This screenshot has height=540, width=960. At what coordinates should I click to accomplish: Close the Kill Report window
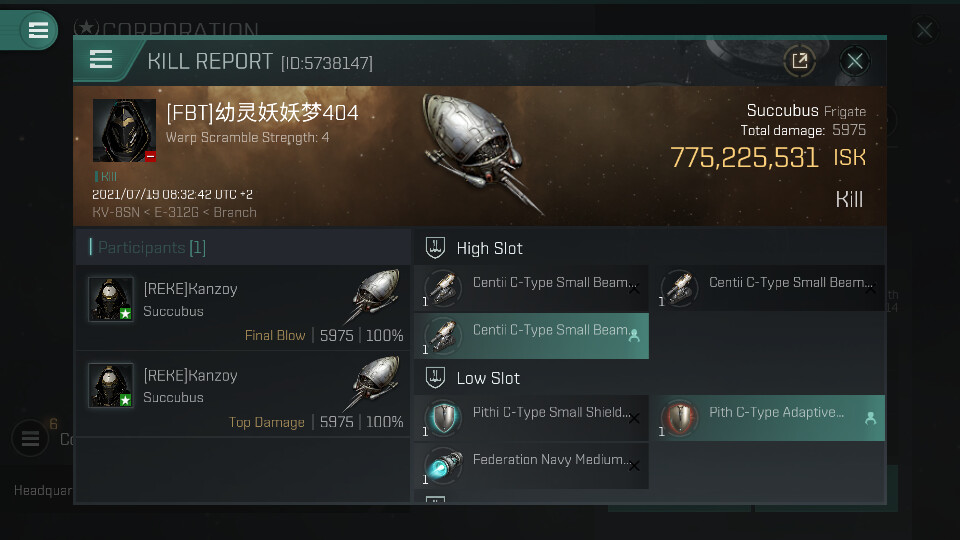pos(854,61)
